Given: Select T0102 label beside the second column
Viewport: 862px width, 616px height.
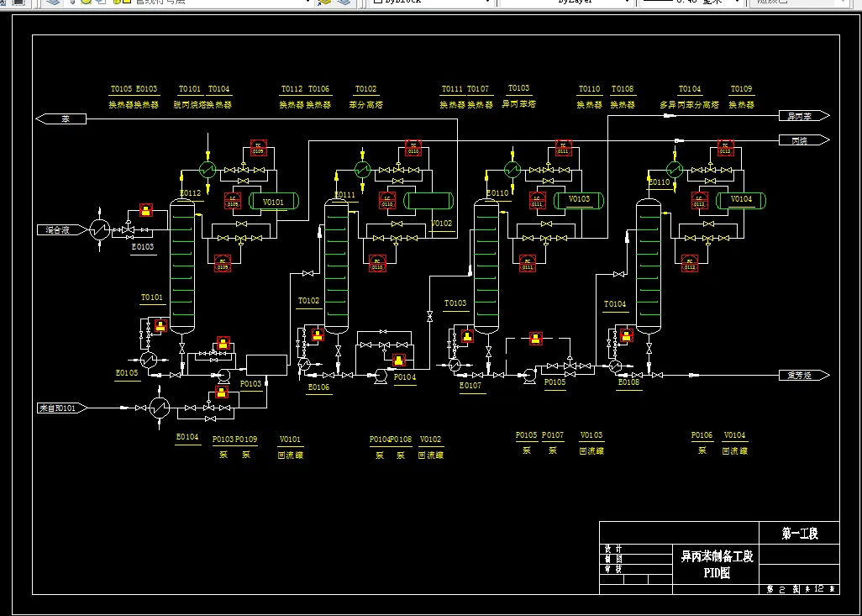Looking at the screenshot, I should pos(308,301).
